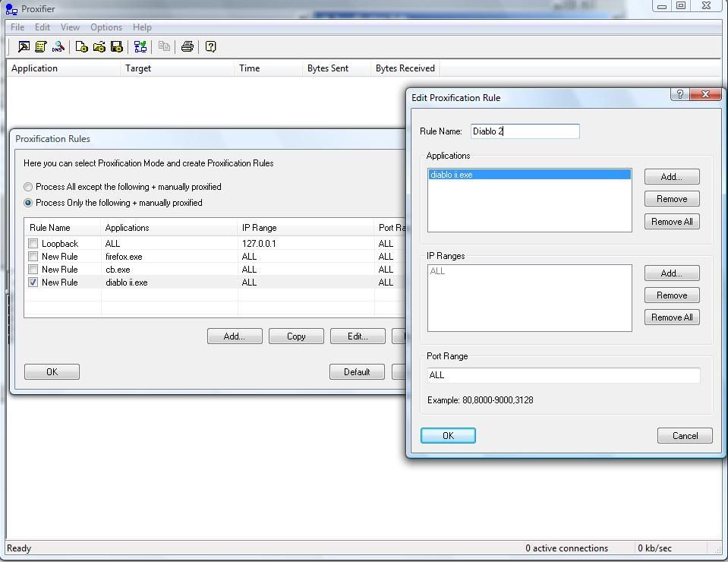Add an application via Applications Add... button

click(x=672, y=177)
